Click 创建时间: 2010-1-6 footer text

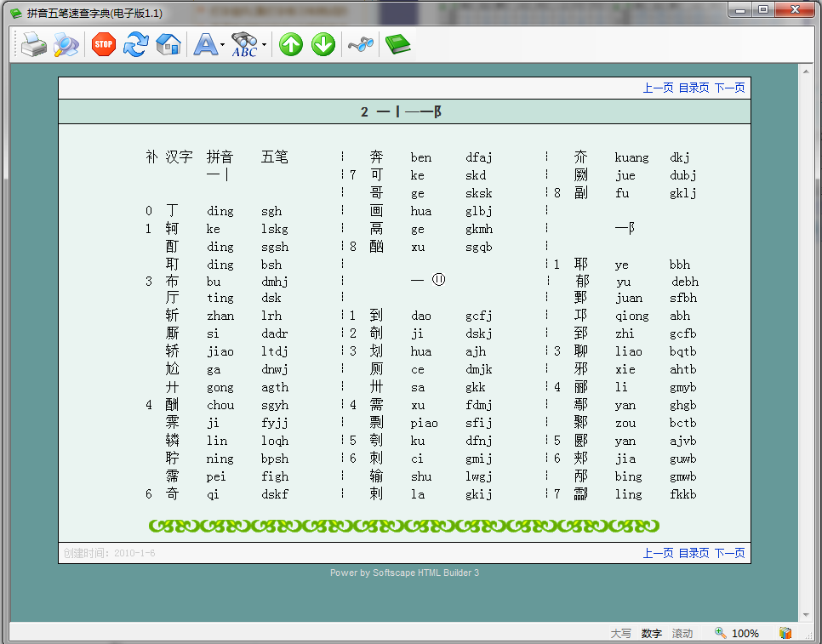click(x=109, y=553)
